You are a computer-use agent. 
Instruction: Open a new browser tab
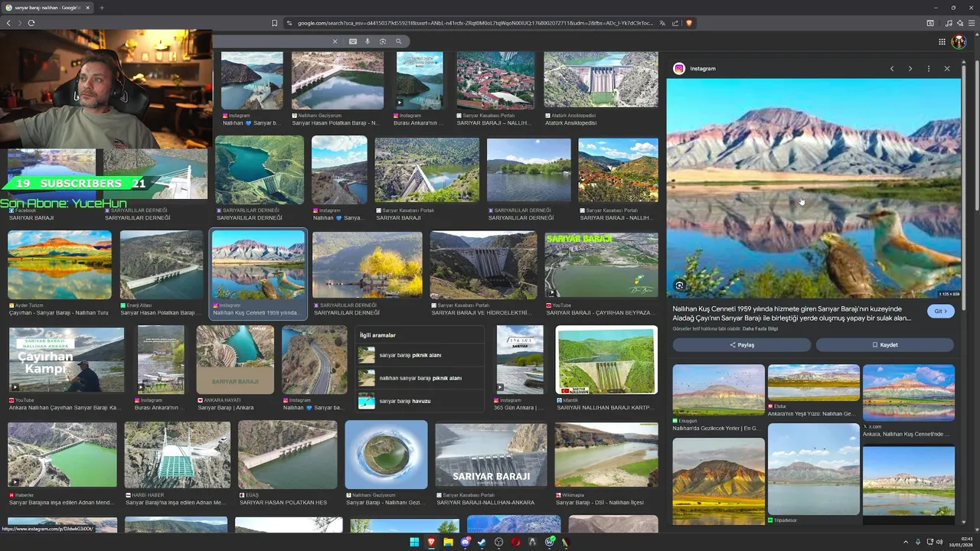click(x=102, y=8)
